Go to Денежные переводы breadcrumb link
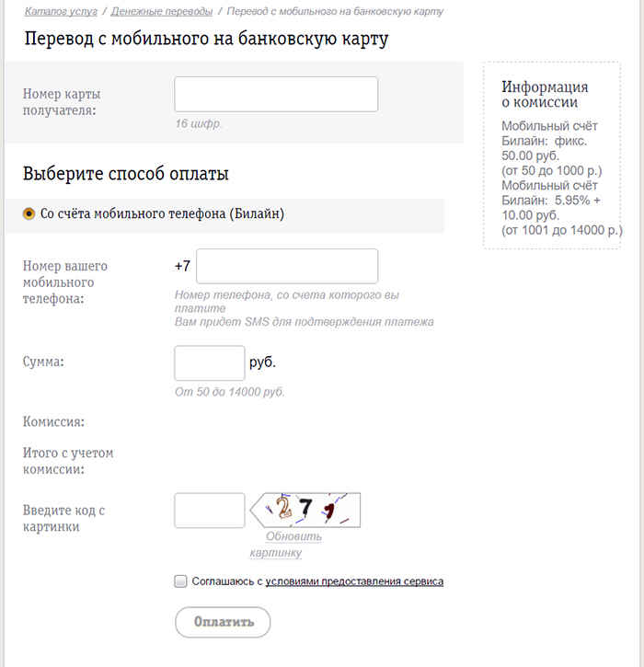The image size is (644, 667). click(x=162, y=11)
